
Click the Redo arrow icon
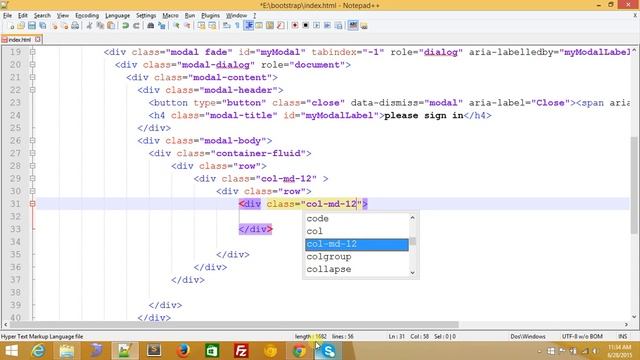[x=136, y=26]
